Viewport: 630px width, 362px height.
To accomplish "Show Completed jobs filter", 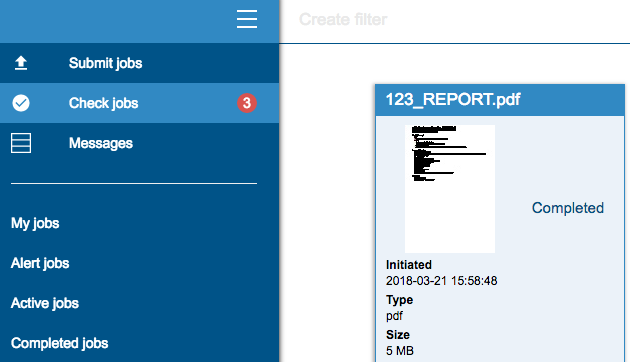I will [59, 343].
